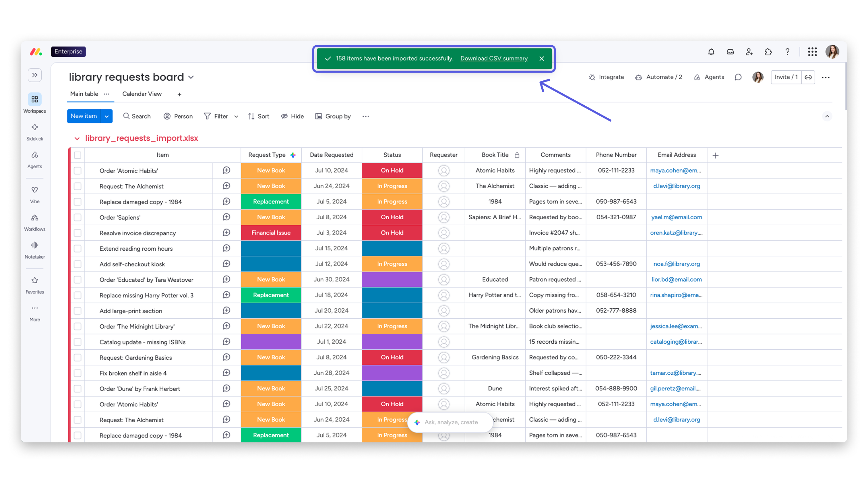Viewport: 868px width, 484px height.
Task: Expand the board title dropdown chevron
Action: [x=191, y=77]
